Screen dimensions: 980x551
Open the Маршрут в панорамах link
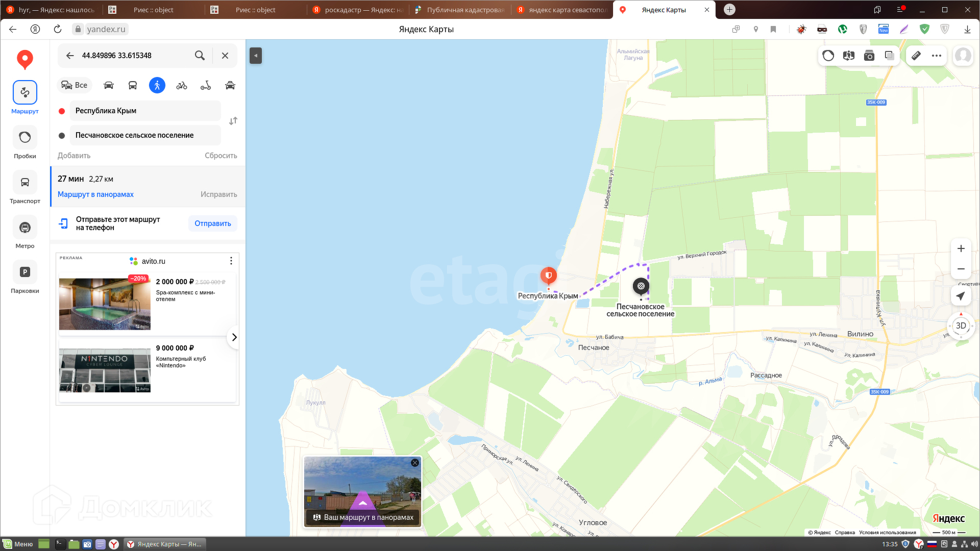[x=95, y=194]
